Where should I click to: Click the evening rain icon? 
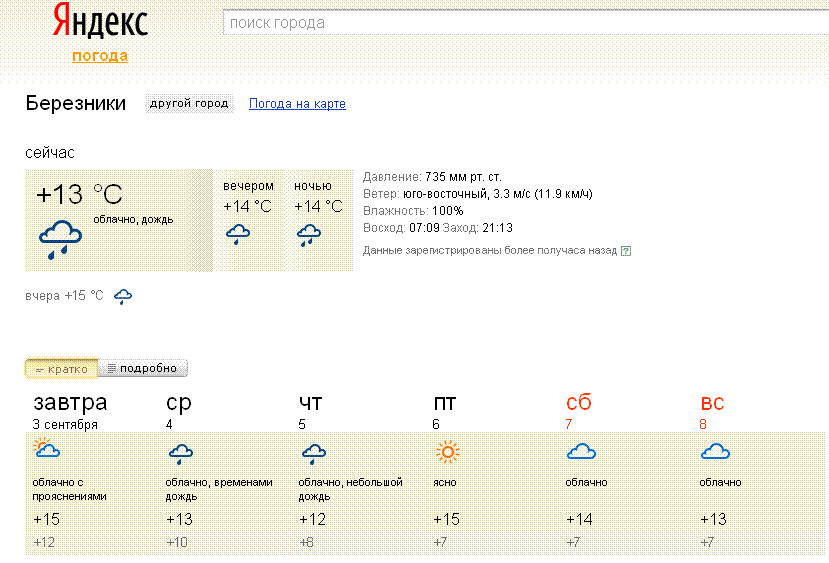tap(237, 235)
